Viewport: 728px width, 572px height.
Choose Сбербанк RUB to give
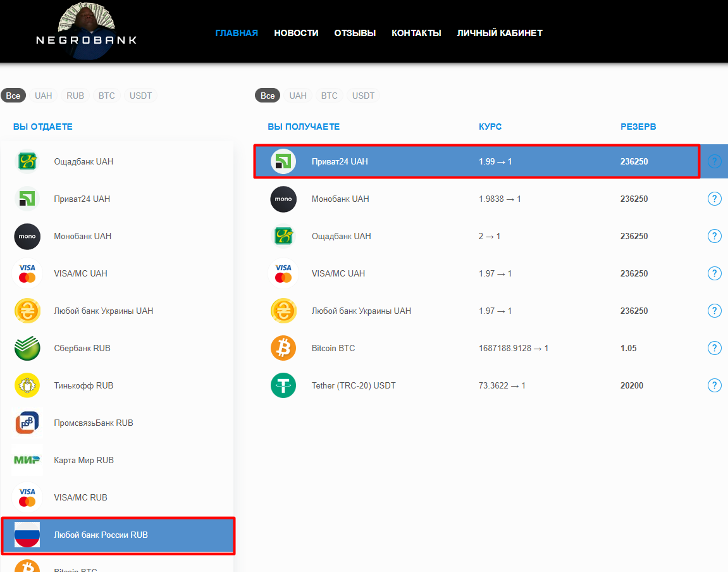click(117, 348)
